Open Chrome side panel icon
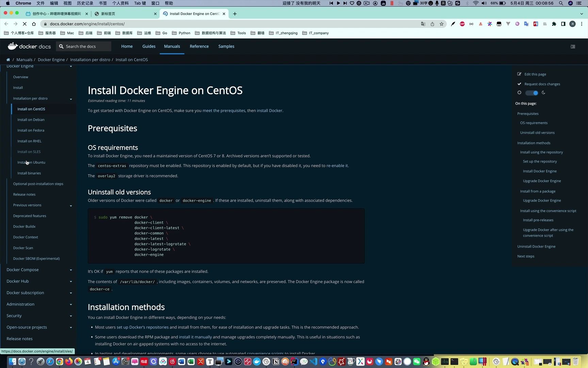The image size is (588, 368). 563,24
